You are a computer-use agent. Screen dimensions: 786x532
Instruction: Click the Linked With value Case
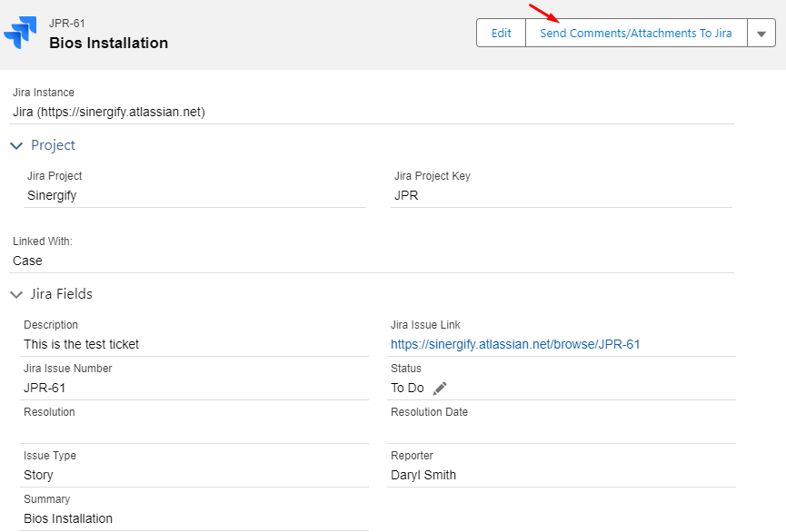[27, 261]
